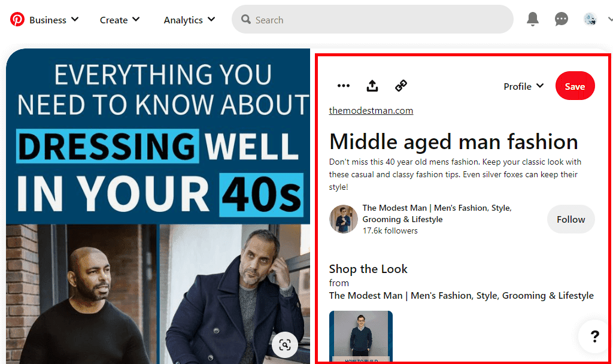Click The Modest Man creator avatar

(344, 219)
